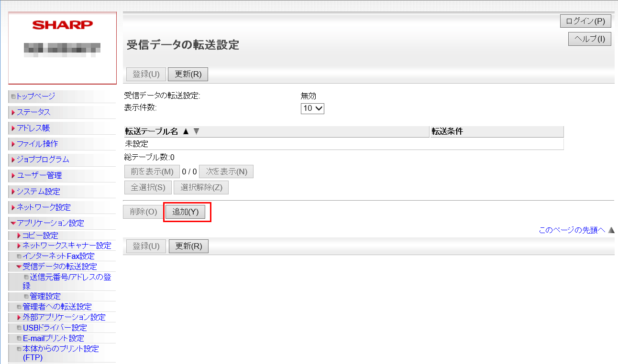Expand the ネットワーク設定 menu
This screenshot has height=364, width=618.
pyautogui.click(x=44, y=207)
